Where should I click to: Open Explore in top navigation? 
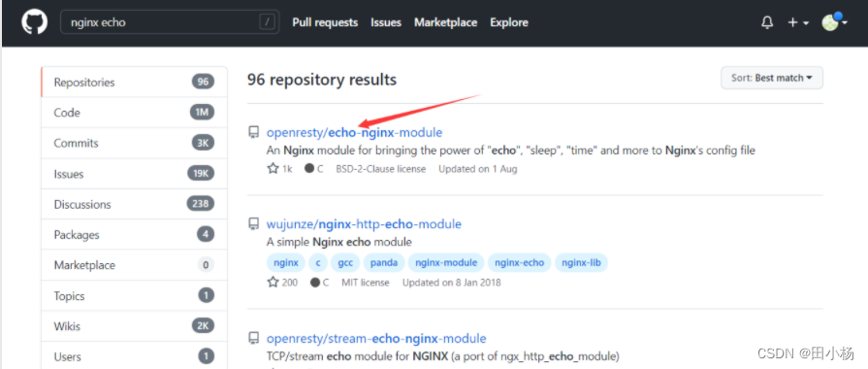click(509, 22)
